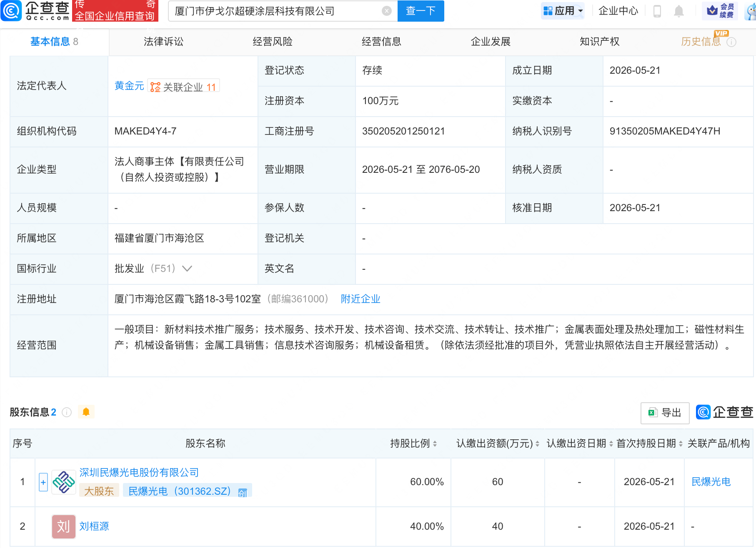Click registered capital value 100万元

[380, 101]
